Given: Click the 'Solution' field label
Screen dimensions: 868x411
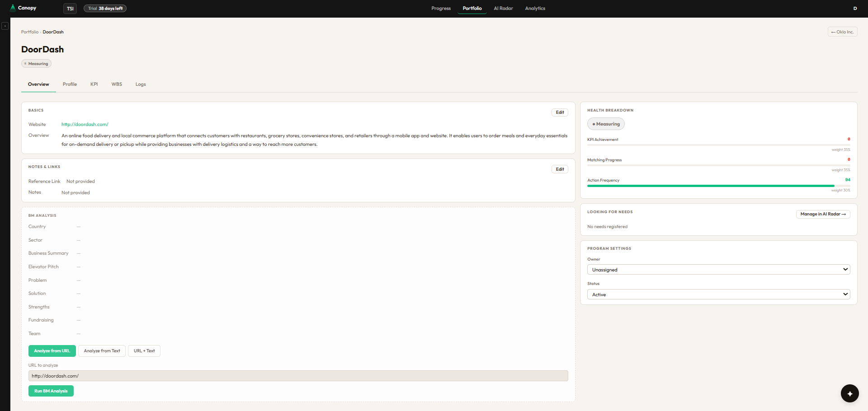Looking at the screenshot, I should pos(37,294).
